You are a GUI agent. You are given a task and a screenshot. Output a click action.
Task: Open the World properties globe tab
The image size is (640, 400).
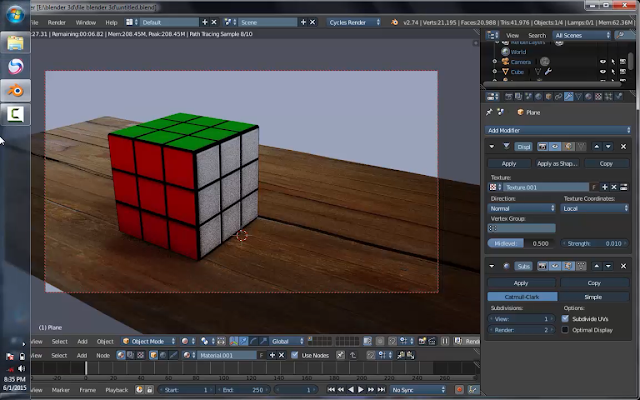[538, 97]
